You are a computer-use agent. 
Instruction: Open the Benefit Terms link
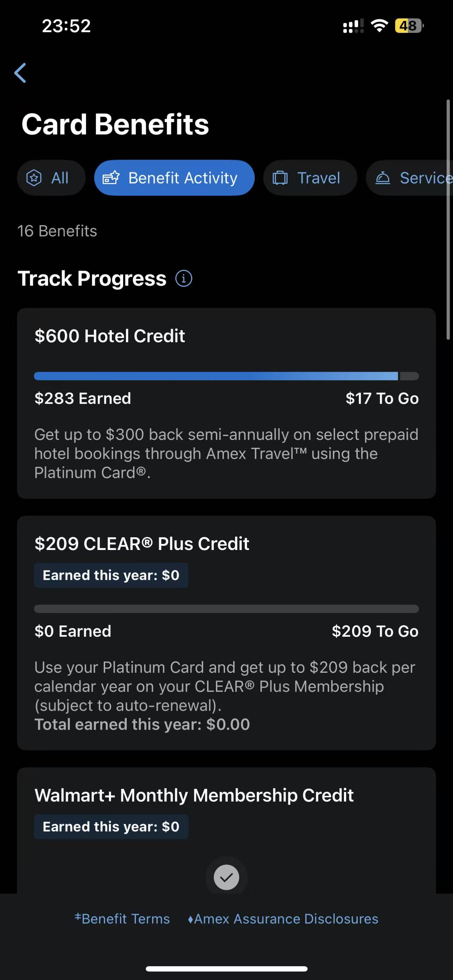[122, 919]
